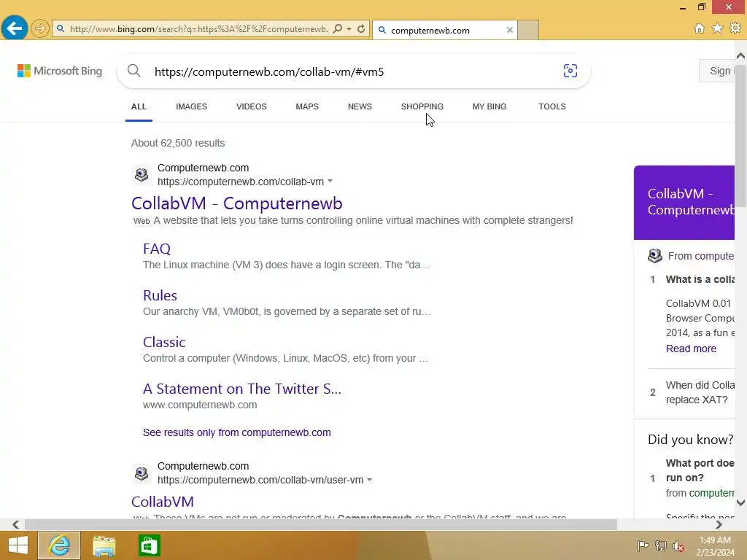Click the Bing search magnifier icon
Image resolution: width=747 pixels, height=560 pixels.
tap(134, 71)
